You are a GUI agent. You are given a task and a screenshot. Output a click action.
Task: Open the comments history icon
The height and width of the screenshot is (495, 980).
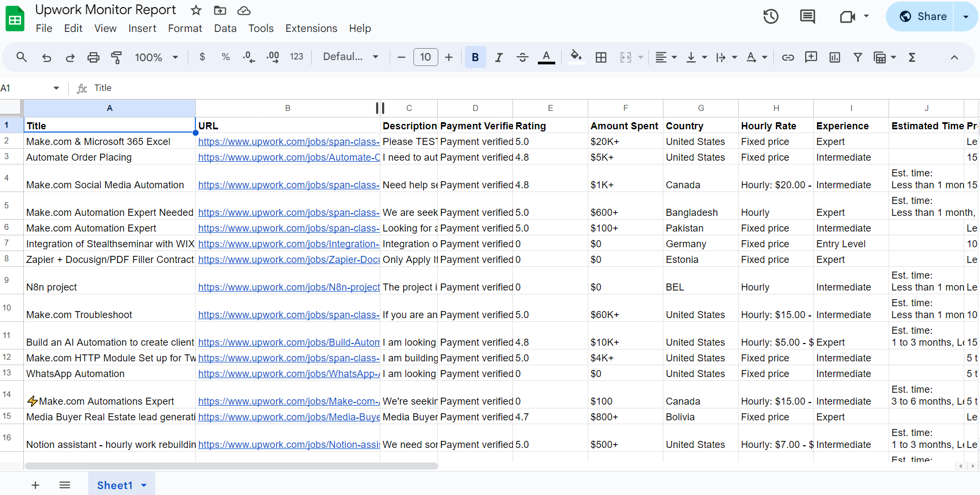807,17
